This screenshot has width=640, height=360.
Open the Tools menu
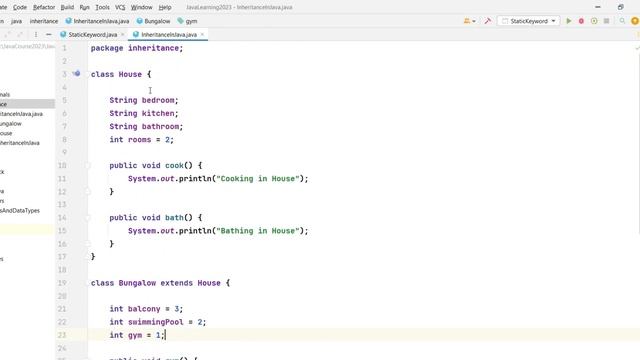tap(102, 7)
